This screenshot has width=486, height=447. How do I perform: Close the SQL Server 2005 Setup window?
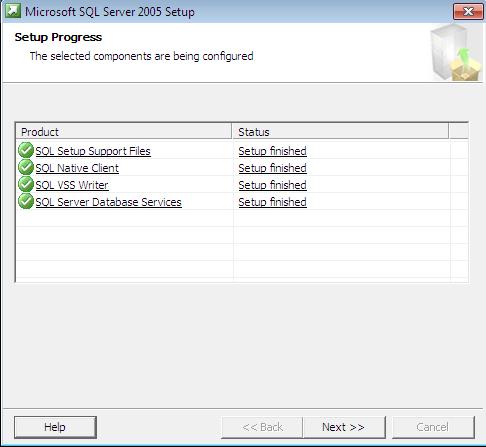point(468,12)
